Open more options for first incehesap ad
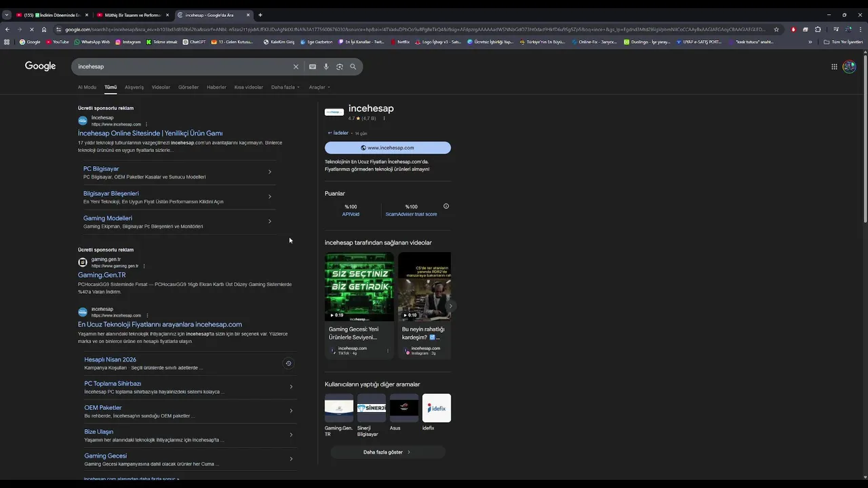 (x=146, y=125)
